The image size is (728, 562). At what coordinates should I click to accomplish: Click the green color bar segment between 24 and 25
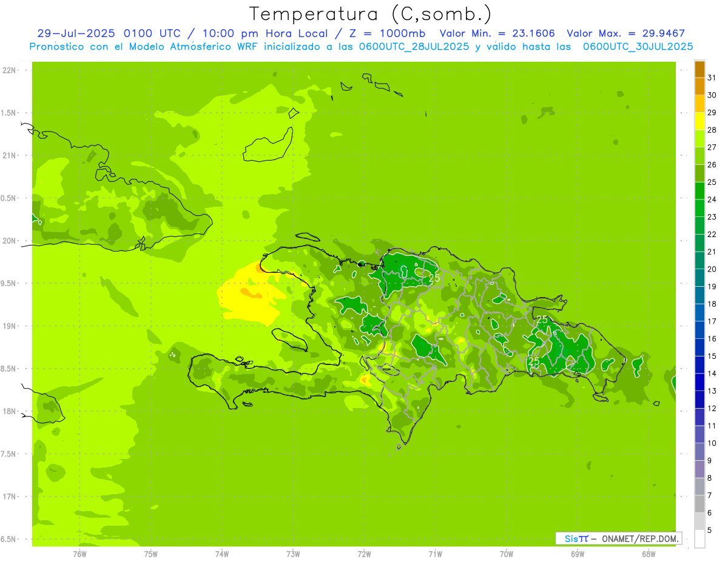pos(699,191)
